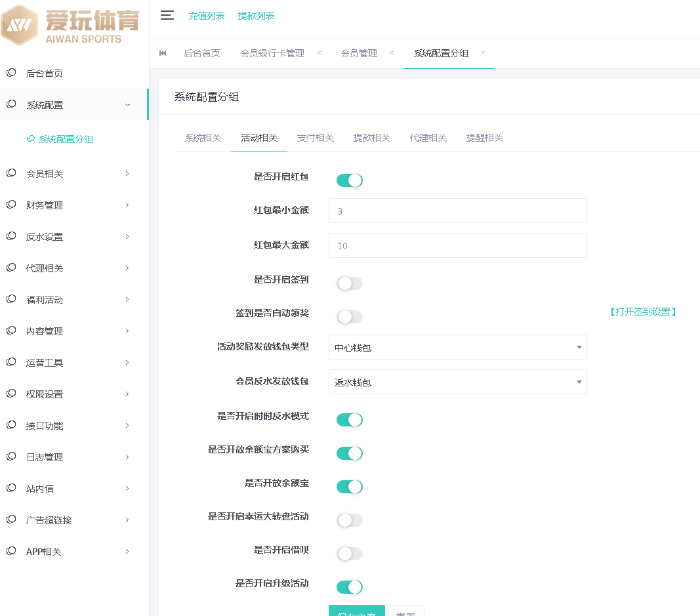Open the 充值列表 link
Image resolution: width=700 pixels, height=616 pixels.
pos(207,16)
